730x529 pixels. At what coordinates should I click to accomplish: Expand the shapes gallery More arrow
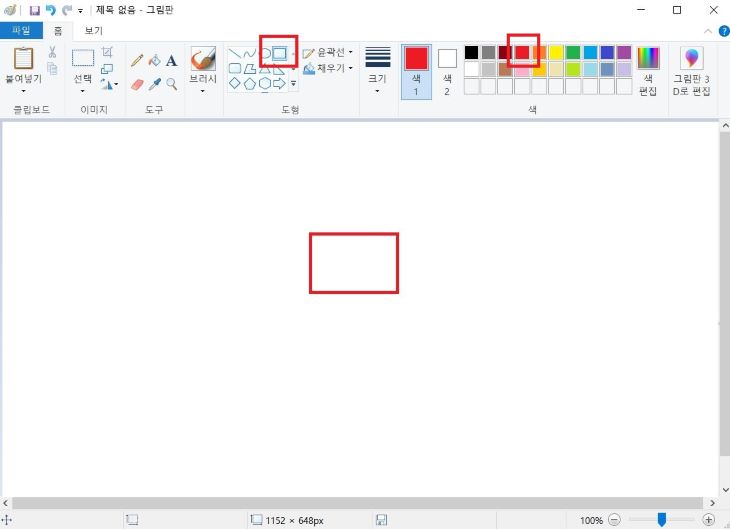pyautogui.click(x=293, y=84)
